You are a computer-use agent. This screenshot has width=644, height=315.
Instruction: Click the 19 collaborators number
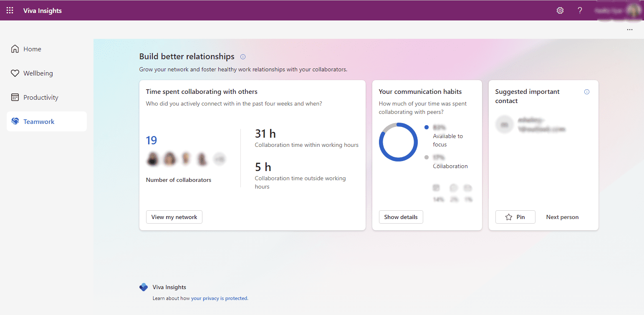[x=152, y=140]
